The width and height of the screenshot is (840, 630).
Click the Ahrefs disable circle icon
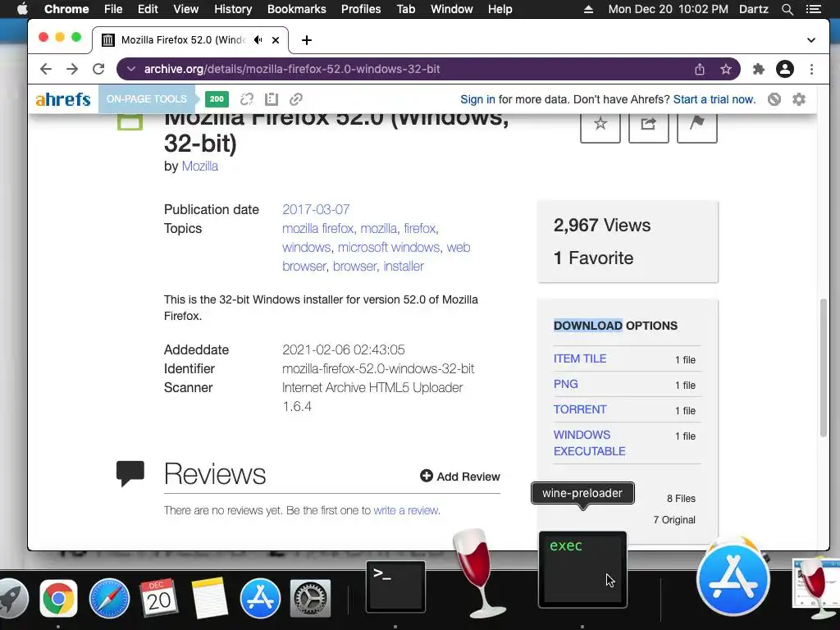pos(774,99)
